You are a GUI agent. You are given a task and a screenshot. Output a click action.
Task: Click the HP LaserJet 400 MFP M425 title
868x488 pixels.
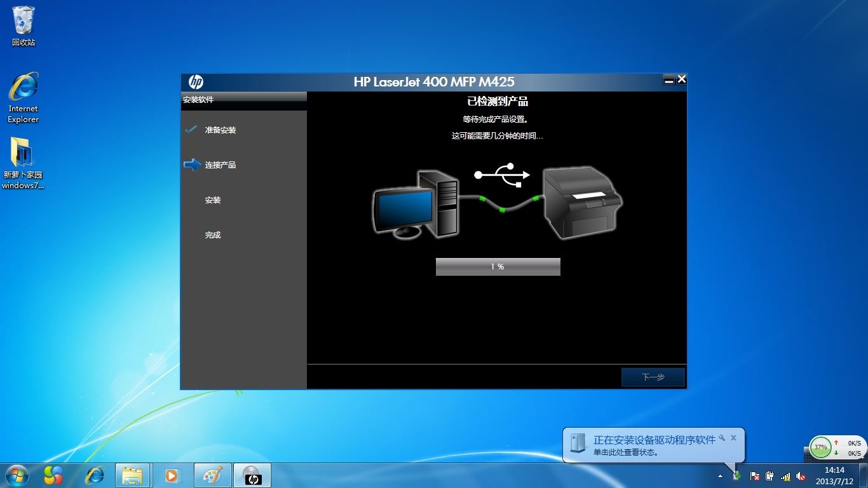pos(434,81)
